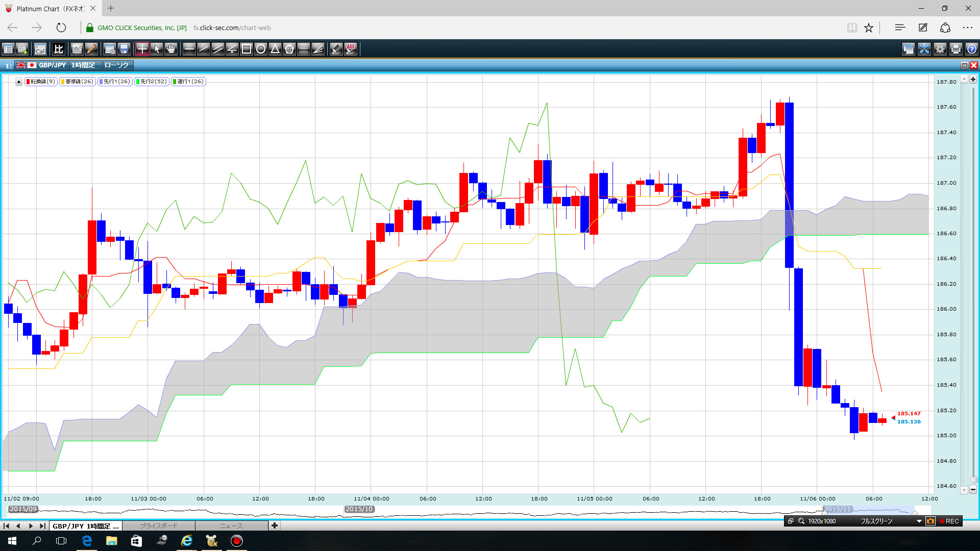The image size is (980, 551).
Task: Switch to the ニュース tab
Action: (231, 525)
